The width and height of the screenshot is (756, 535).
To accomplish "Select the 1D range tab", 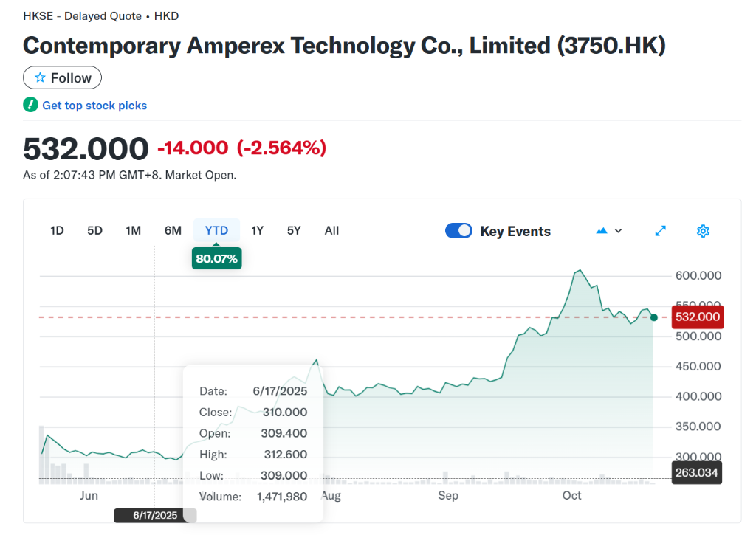I will tap(57, 230).
